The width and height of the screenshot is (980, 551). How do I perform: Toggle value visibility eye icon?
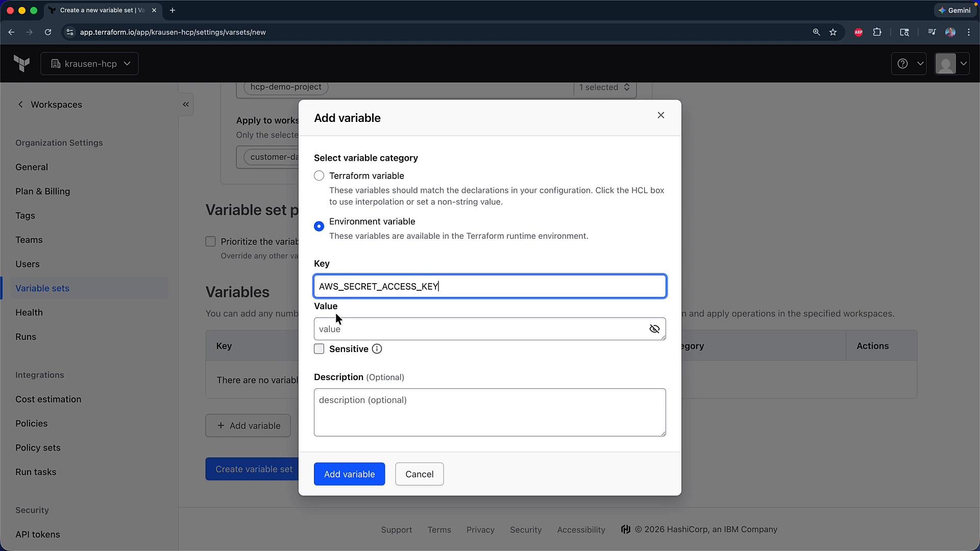(x=654, y=329)
